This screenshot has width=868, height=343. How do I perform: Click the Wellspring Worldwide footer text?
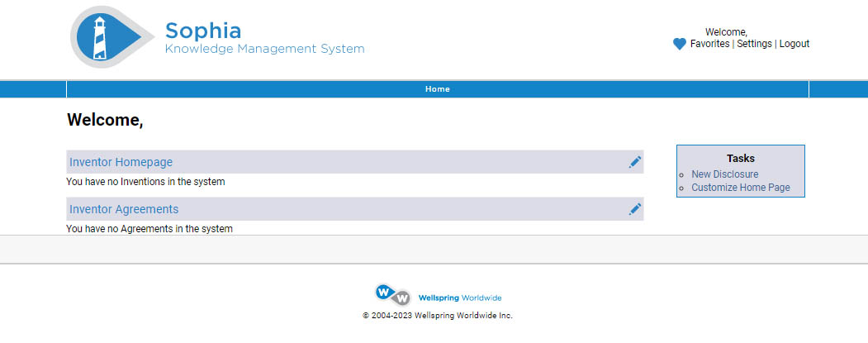click(460, 298)
